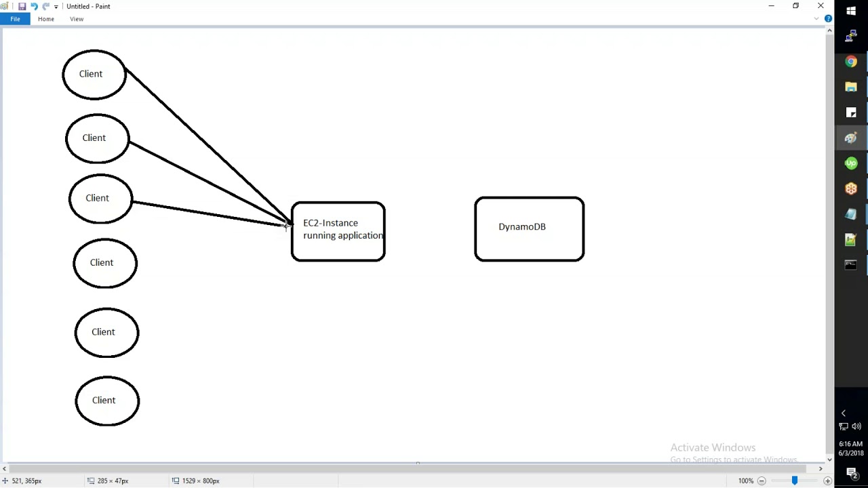Click the zoom out minus button
This screenshot has width=868, height=488.
(x=762, y=481)
